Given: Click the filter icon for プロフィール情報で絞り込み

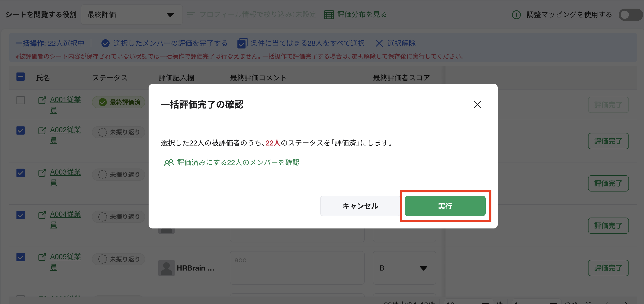Looking at the screenshot, I should pos(191,15).
